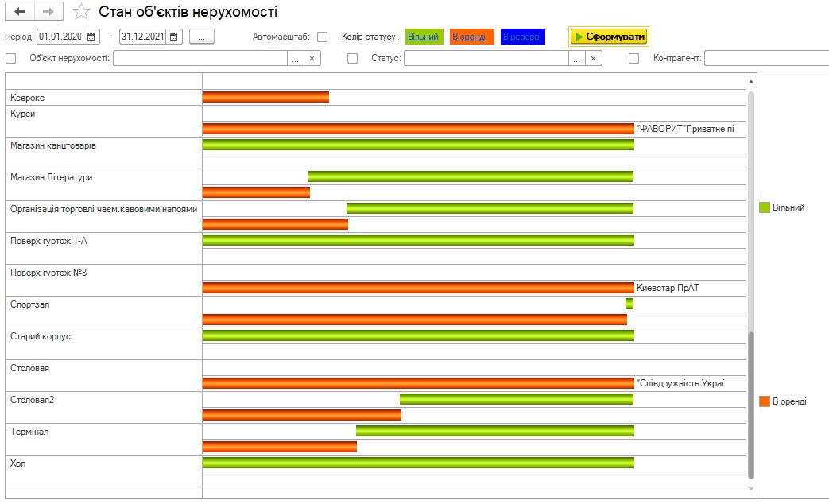
Task: Open calendar for period start date
Action: point(92,37)
